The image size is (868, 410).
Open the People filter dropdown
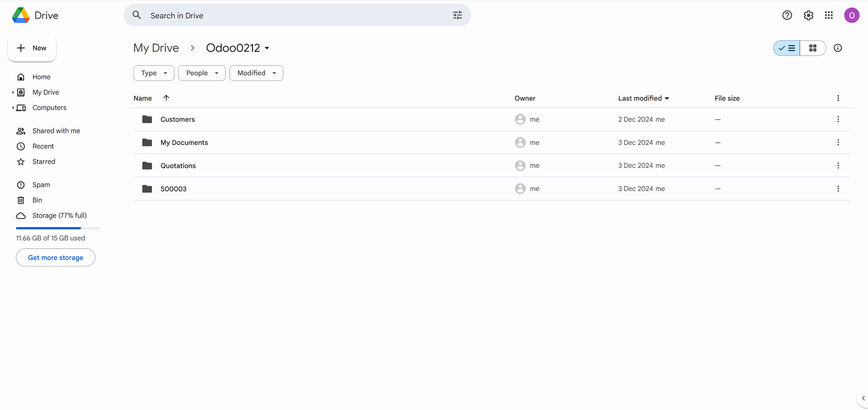tap(202, 73)
